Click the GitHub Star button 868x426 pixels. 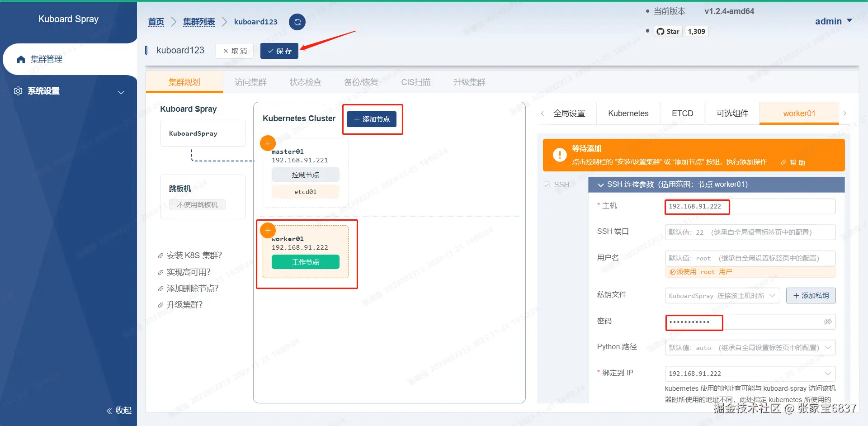tap(668, 31)
